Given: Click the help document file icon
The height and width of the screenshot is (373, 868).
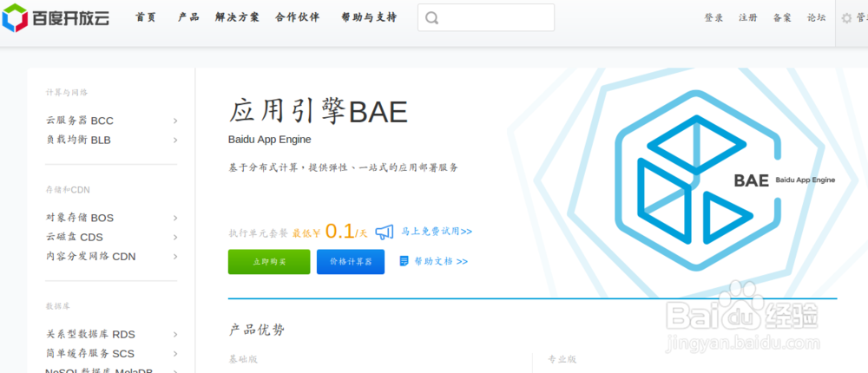Looking at the screenshot, I should coord(404,260).
